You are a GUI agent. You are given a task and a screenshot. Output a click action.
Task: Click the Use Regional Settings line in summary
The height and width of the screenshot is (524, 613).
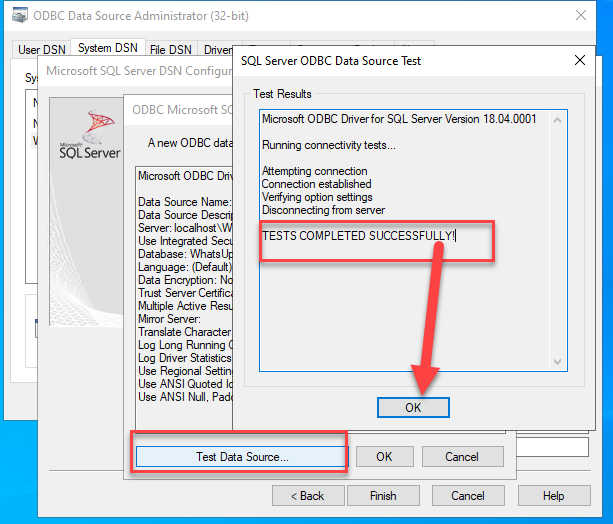185,371
